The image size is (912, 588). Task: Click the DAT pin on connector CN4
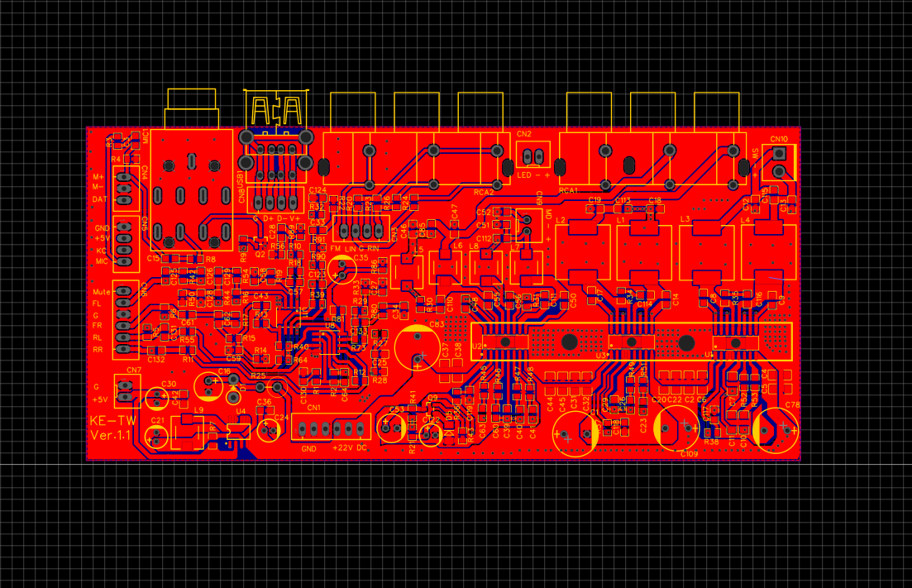[125, 199]
